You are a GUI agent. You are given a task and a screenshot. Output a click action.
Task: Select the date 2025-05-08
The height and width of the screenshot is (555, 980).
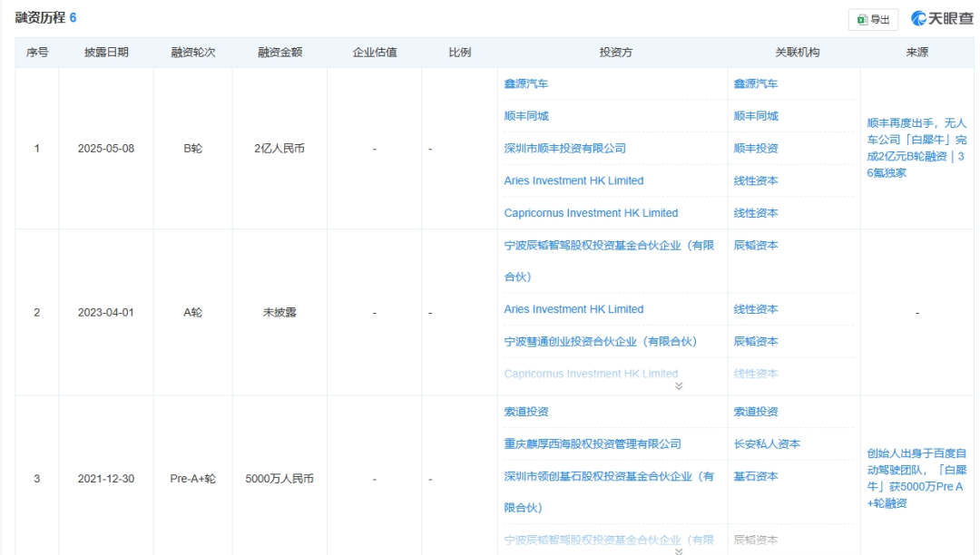[105, 149]
